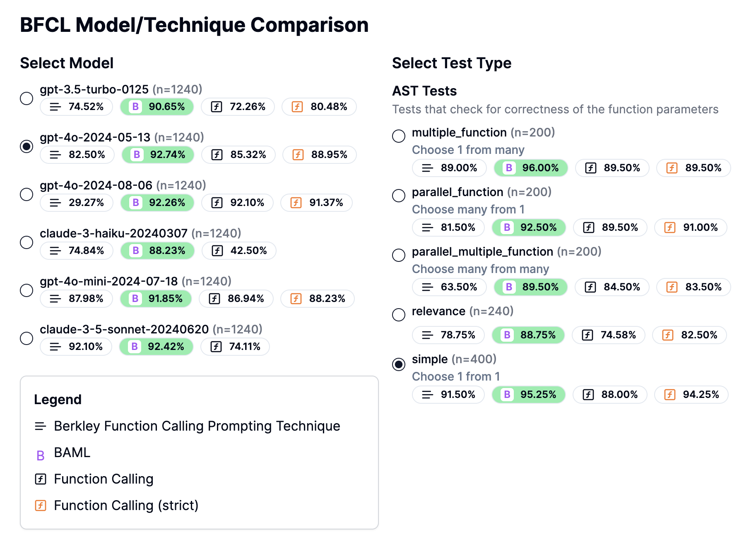The width and height of the screenshot is (756, 551).
Task: Click the Function Calling (strict) icon in Legend
Action: point(41,505)
